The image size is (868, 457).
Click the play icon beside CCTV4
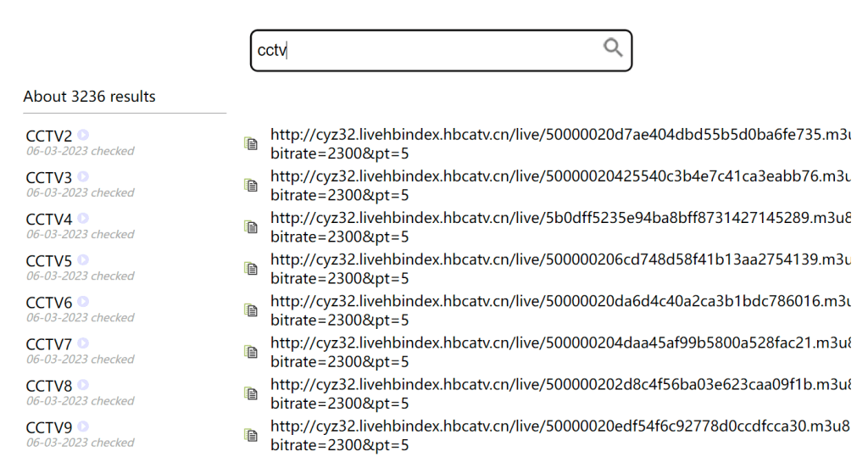point(83,218)
